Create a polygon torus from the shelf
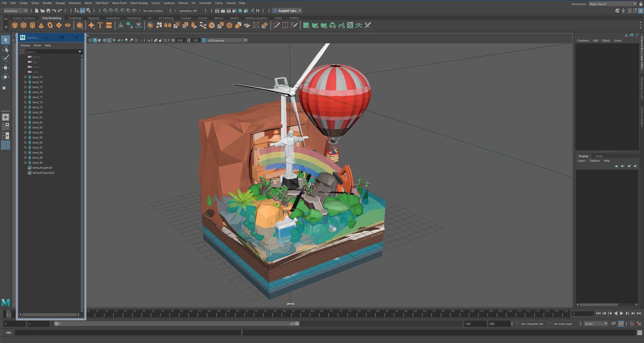Viewport: 644px width, 343px height. 50,25
